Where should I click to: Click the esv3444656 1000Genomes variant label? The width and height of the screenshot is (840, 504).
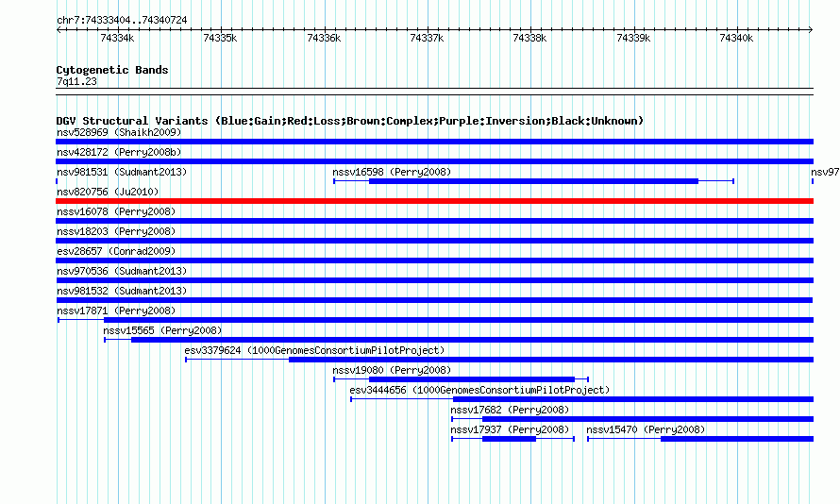pos(479,390)
